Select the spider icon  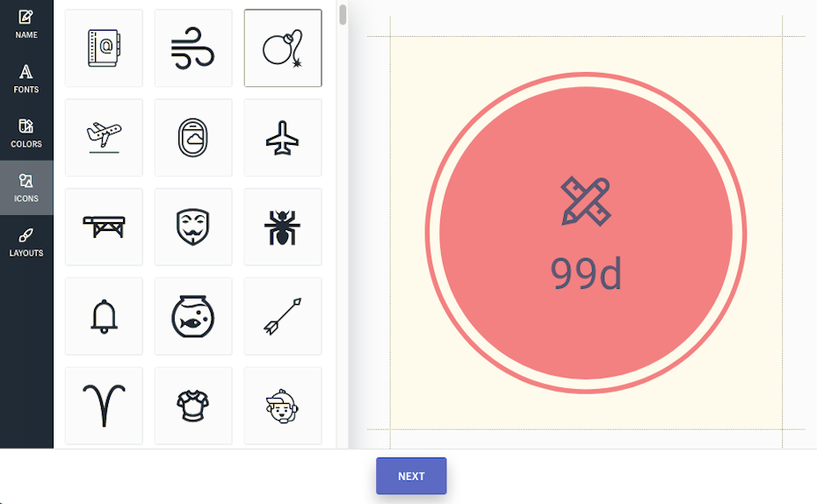(x=283, y=227)
